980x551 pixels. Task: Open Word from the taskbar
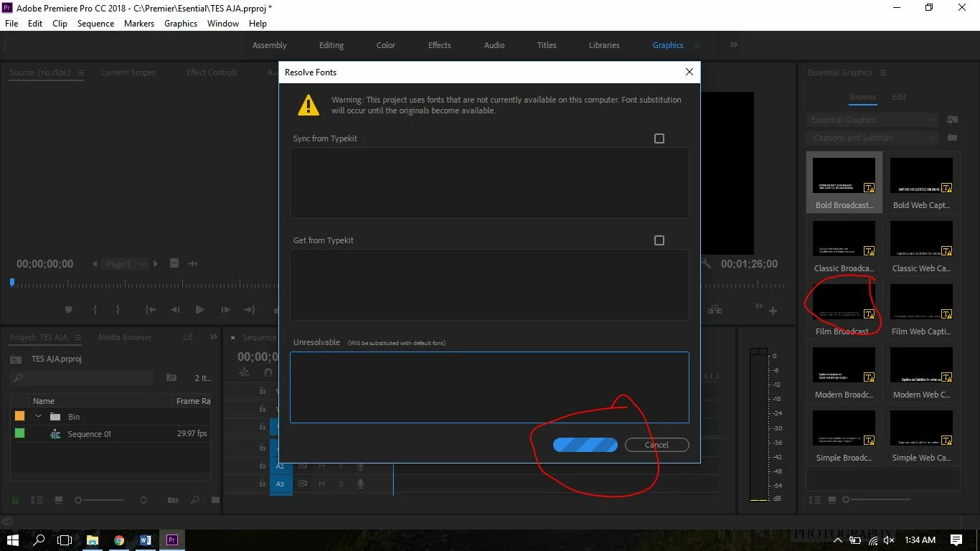[x=146, y=540]
